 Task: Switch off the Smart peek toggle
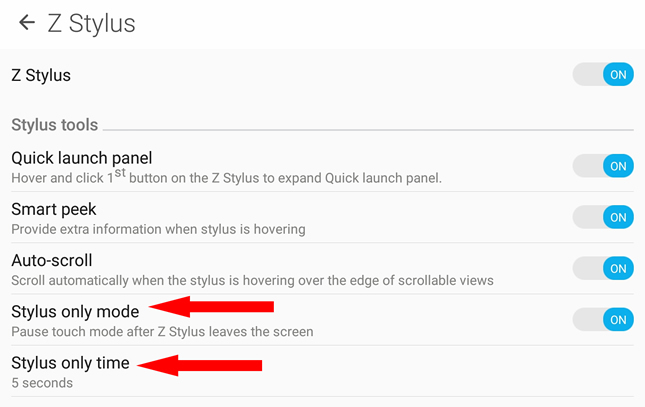[x=603, y=217]
